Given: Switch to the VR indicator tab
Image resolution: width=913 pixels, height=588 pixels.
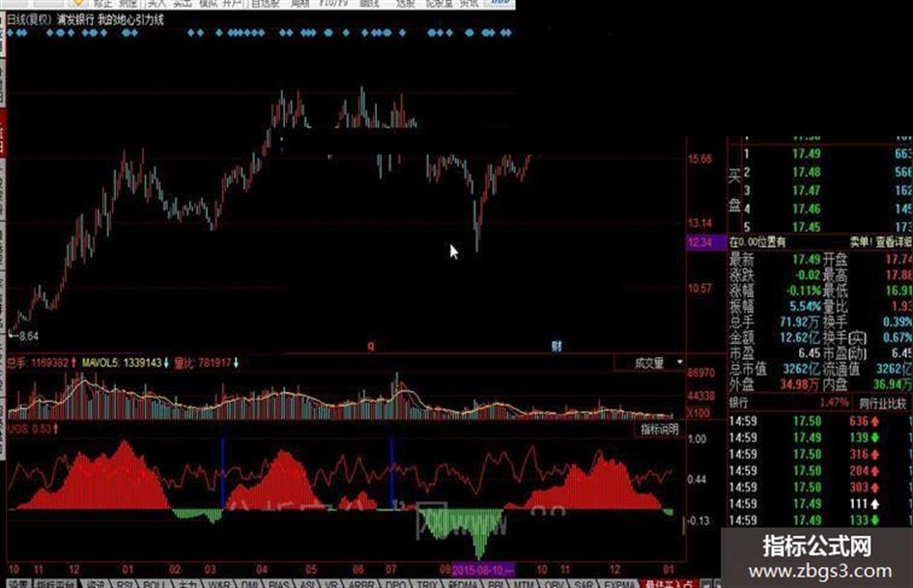Looking at the screenshot, I should click(332, 583).
